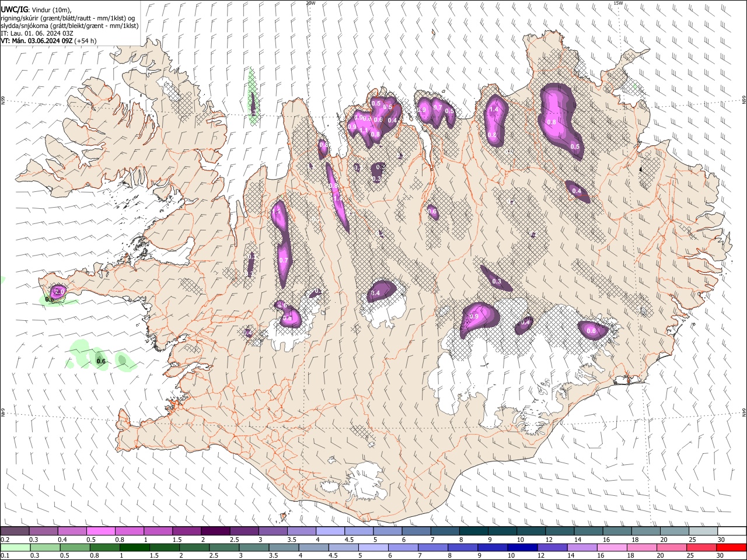Select lower legend swatch between 25 and 30
The height and width of the screenshot is (560, 747).
[x=701, y=547]
